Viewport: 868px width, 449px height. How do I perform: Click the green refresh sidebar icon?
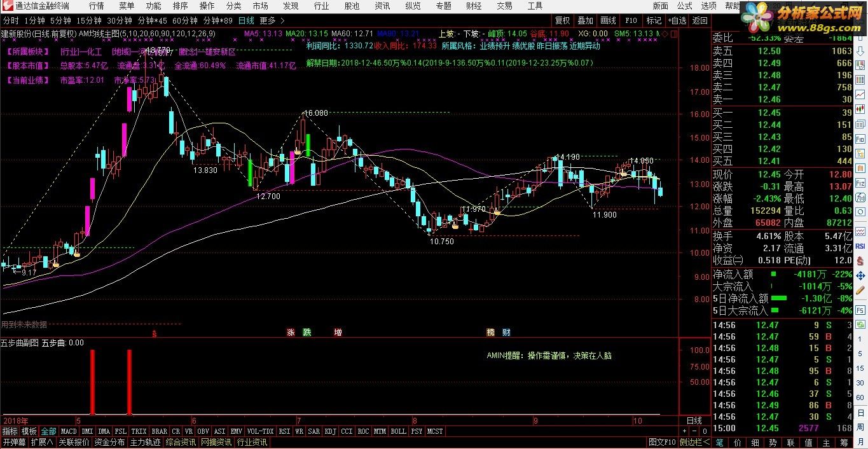860,324
